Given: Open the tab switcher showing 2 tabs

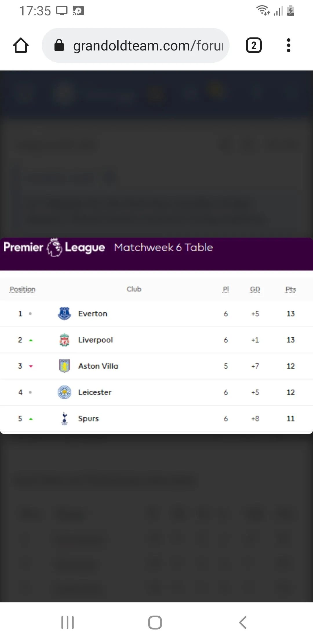Looking at the screenshot, I should click(254, 46).
